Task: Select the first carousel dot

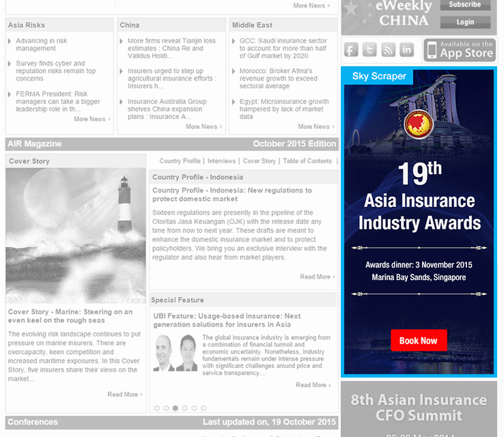Action: click(x=157, y=408)
